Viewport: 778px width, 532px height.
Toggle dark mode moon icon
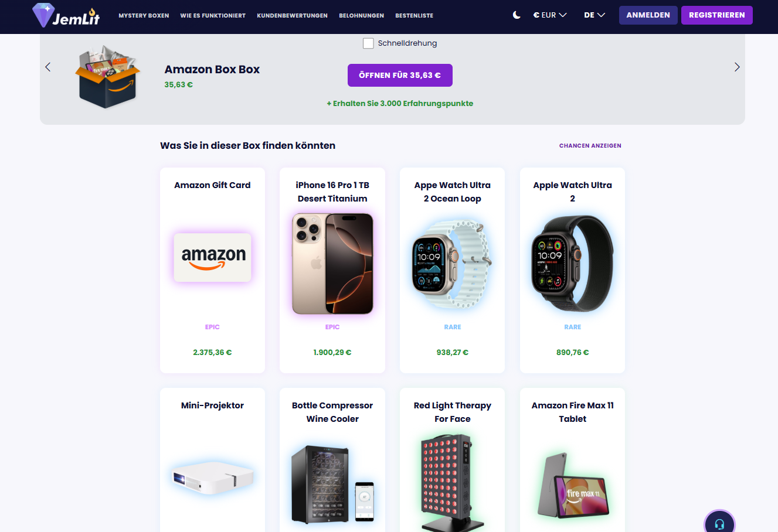click(517, 15)
